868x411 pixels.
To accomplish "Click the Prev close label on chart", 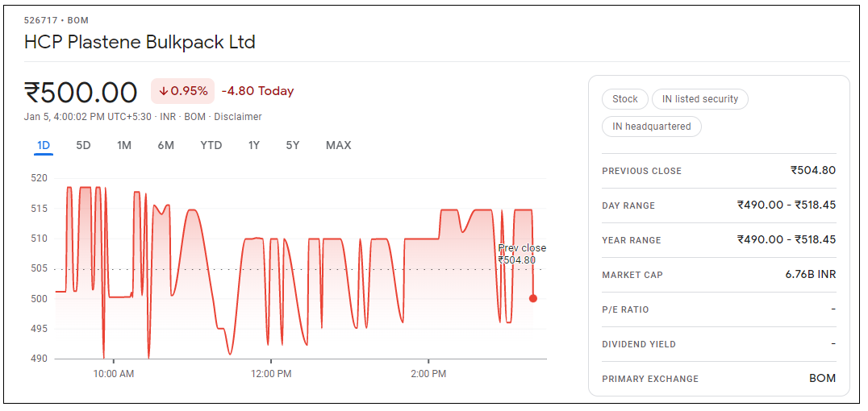I will click(521, 248).
